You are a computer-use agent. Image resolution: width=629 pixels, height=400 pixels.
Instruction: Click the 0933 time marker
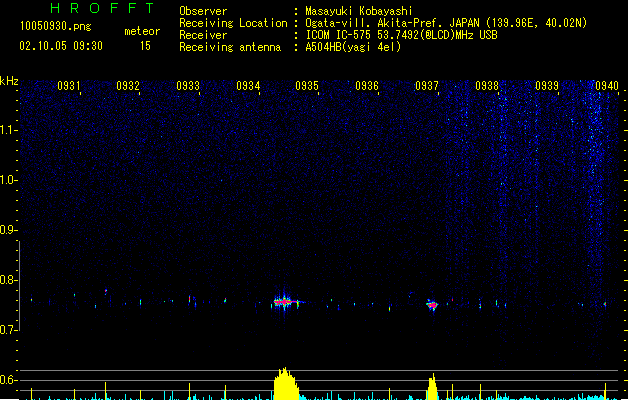[x=188, y=86]
